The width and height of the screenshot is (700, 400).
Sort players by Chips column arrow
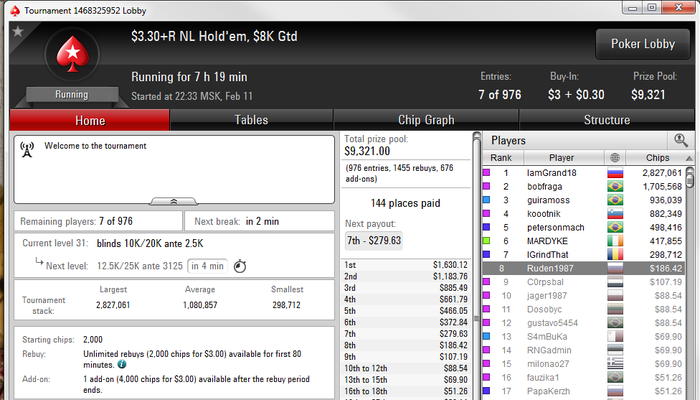689,158
